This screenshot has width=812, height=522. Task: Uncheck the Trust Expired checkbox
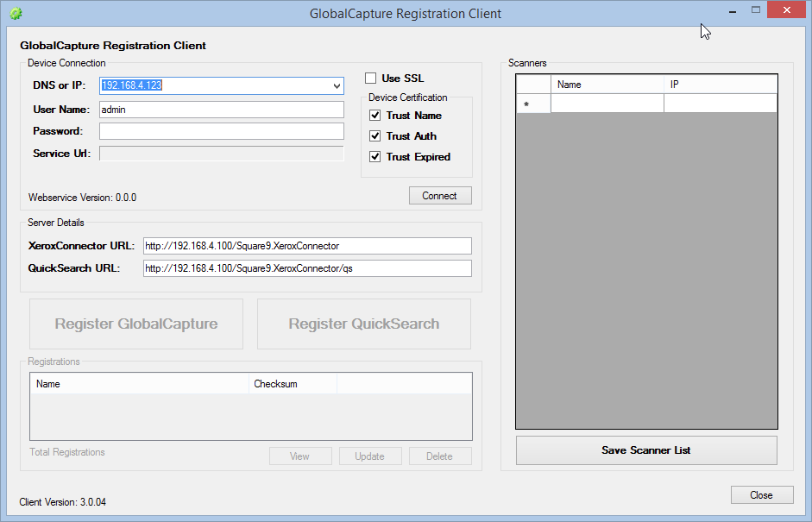click(x=375, y=157)
